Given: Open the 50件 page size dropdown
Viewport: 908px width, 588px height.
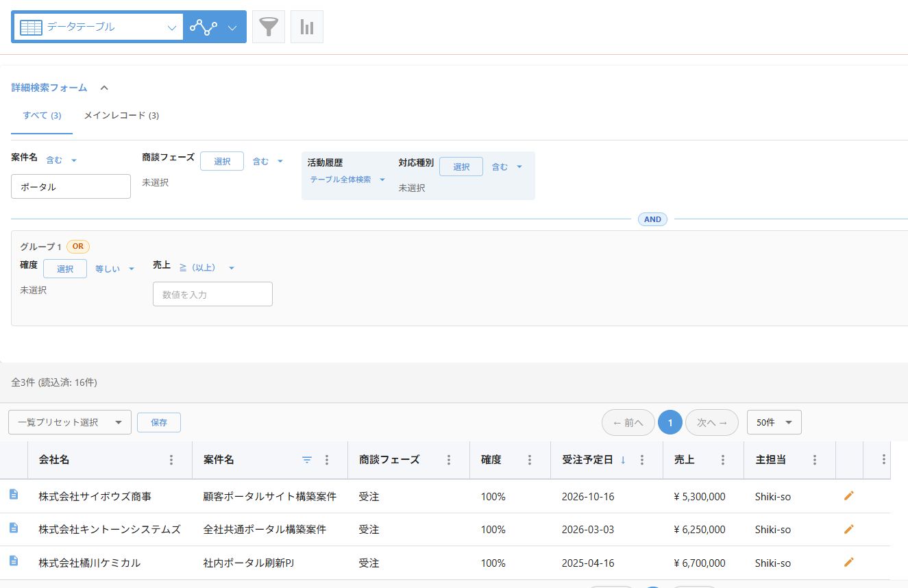Looking at the screenshot, I should 774,422.
